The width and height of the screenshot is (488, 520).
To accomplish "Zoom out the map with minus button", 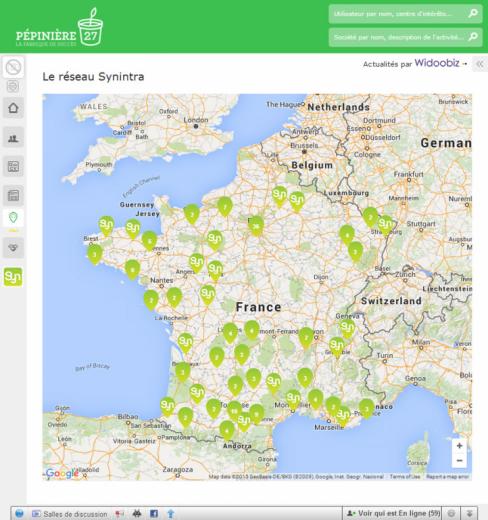I will [x=459, y=460].
